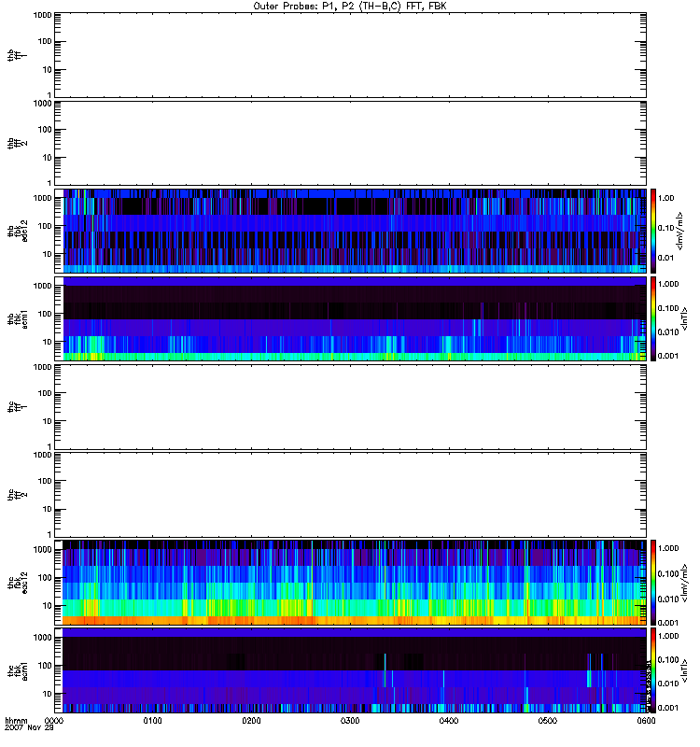Click "0.01" on the thb edc12 color scale
The width and height of the screenshot is (700, 747).
[x=666, y=258]
